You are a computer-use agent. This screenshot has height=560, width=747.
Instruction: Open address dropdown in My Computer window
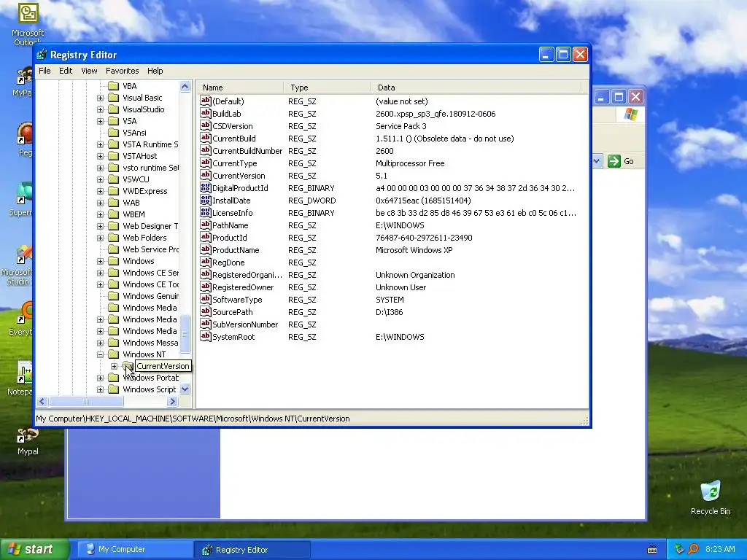click(x=597, y=161)
